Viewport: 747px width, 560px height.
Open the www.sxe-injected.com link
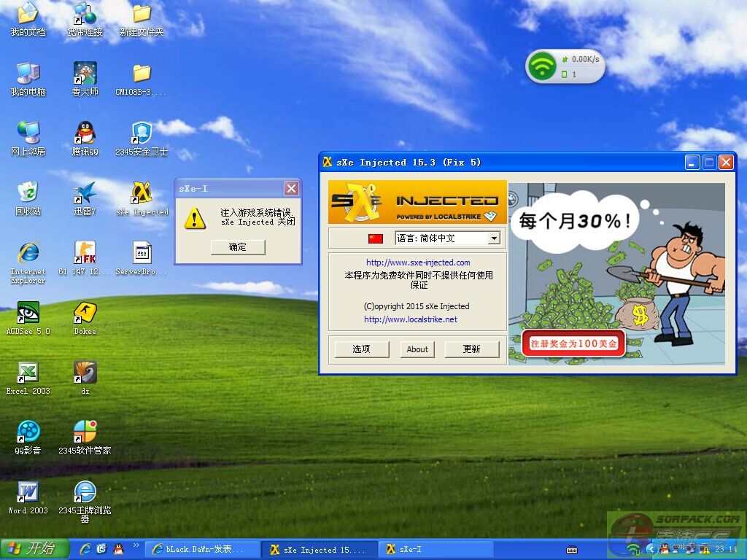[418, 262]
